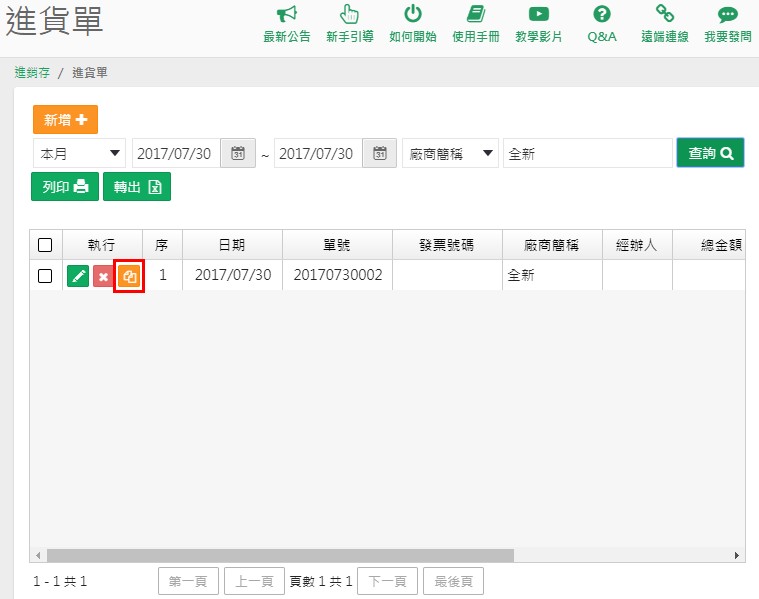Click 下一頁 next page button
The image size is (759, 599).
point(387,581)
